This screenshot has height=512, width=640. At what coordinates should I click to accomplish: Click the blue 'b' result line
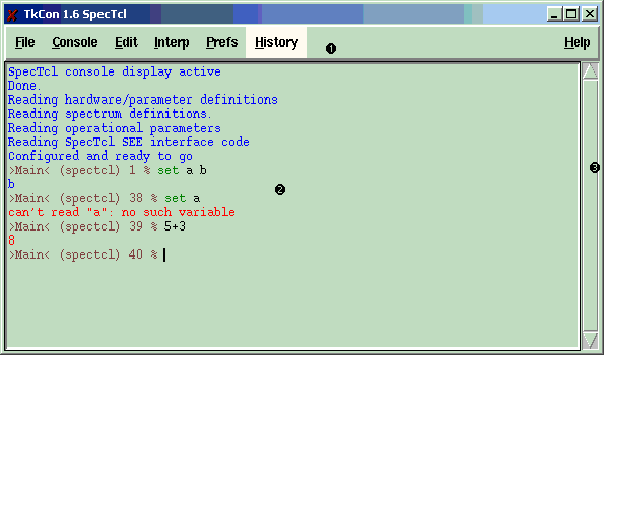(11, 184)
